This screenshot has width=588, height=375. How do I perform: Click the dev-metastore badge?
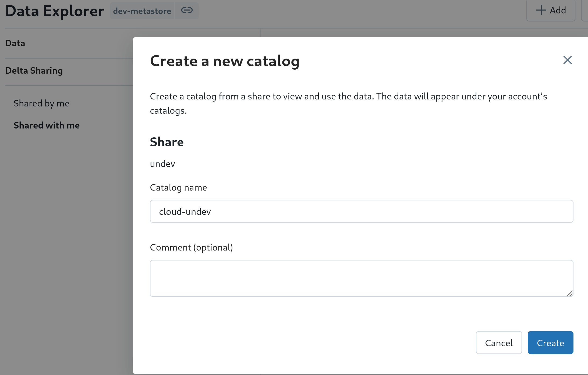click(142, 11)
